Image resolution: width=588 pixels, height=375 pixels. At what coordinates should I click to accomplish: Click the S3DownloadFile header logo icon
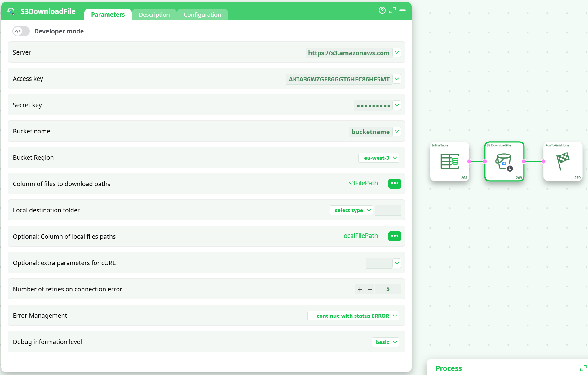11,11
